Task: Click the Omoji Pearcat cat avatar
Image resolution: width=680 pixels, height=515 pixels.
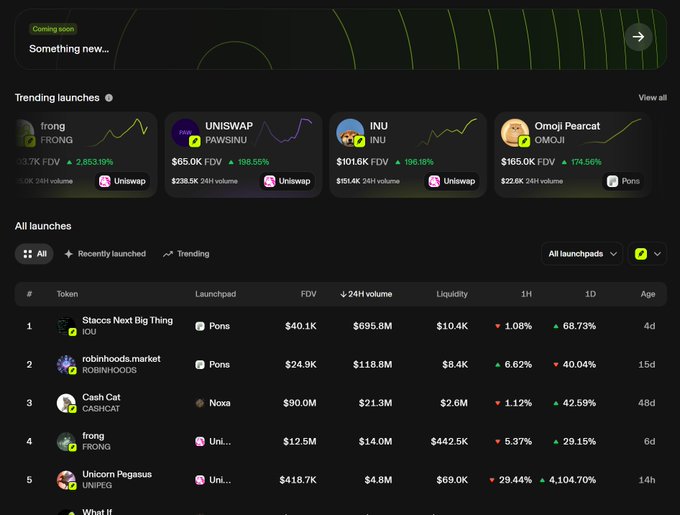Action: pos(515,133)
